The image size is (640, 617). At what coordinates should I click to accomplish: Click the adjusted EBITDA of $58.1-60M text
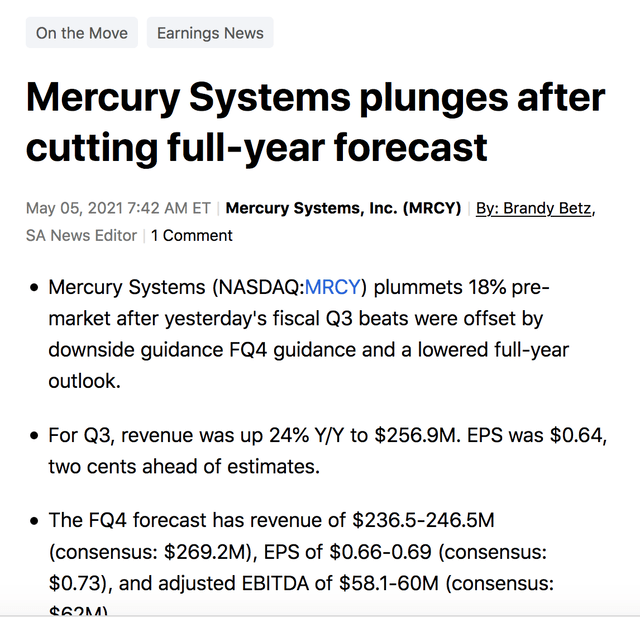click(x=298, y=583)
